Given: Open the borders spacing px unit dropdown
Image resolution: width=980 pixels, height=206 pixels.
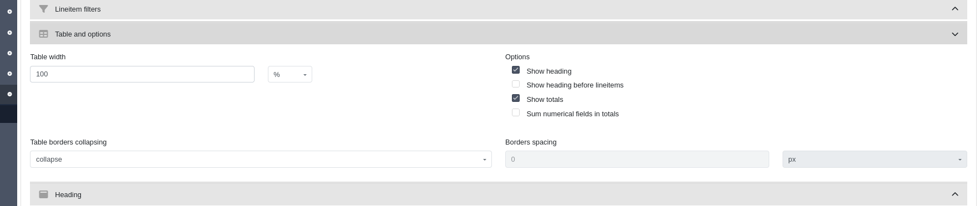Looking at the screenshot, I should coord(875,159).
